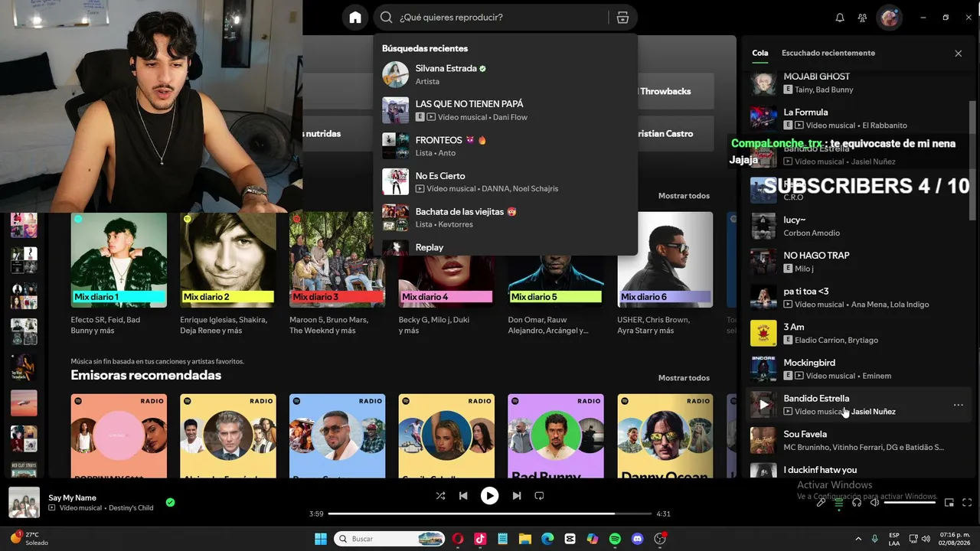This screenshot has height=551, width=980.
Task: Open the Browse icon beside the search field
Action: coord(622,18)
